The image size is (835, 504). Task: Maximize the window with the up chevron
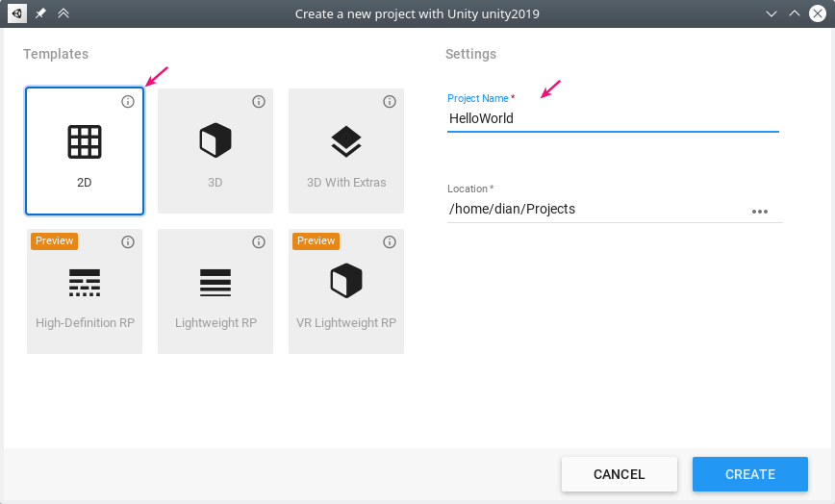pyautogui.click(x=795, y=13)
